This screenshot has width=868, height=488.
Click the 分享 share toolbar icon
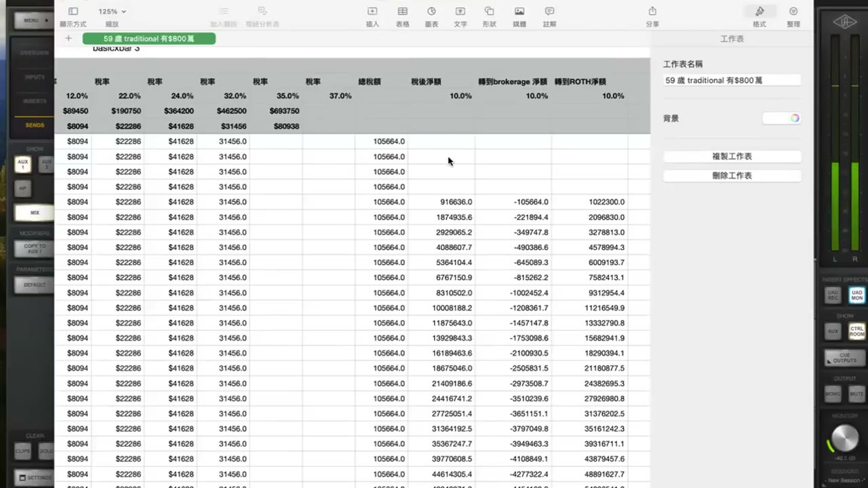652,12
